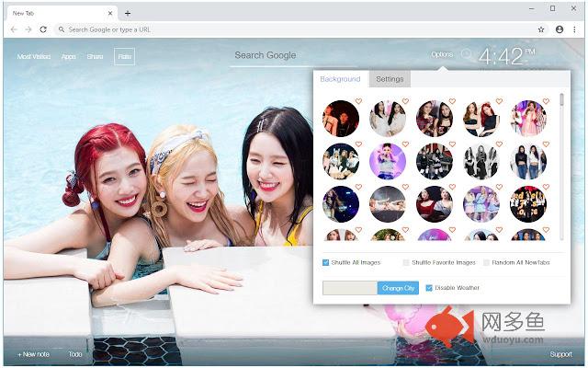This screenshot has width=588, height=368.
Task: Enable Shuffle Favorite Images checkbox
Action: (x=406, y=262)
